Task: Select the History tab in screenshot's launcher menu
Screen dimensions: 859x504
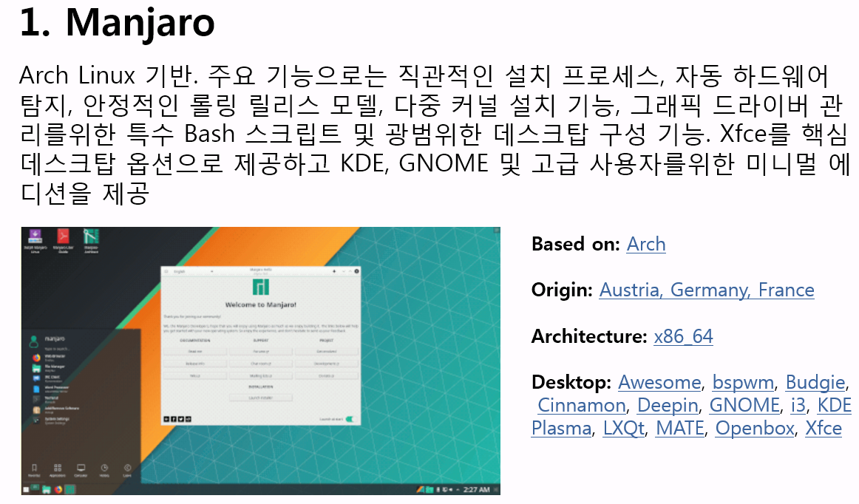Action: (x=104, y=470)
